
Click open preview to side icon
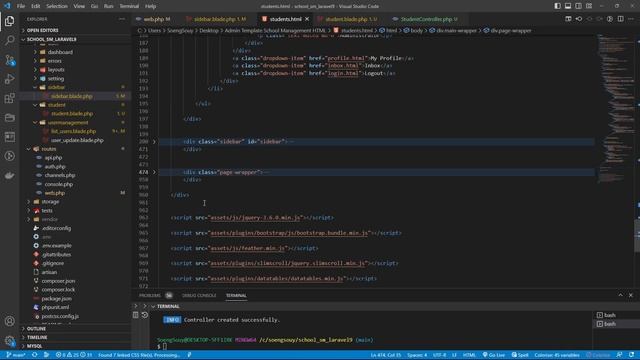pyautogui.click(x=568, y=19)
